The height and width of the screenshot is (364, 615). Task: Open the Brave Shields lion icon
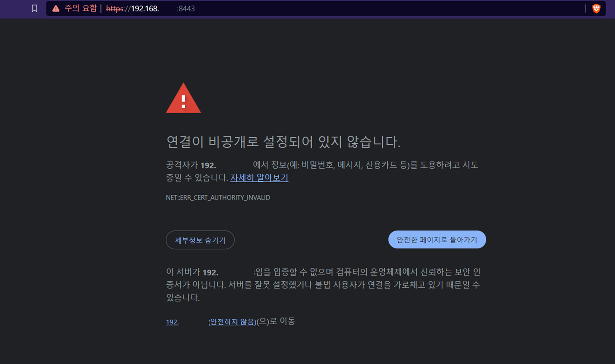coord(596,8)
